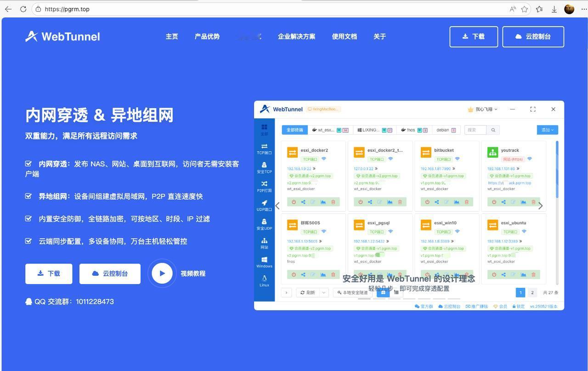Click the checkmark icon beside 异地组网
The width and height of the screenshot is (588, 371).
(28, 196)
